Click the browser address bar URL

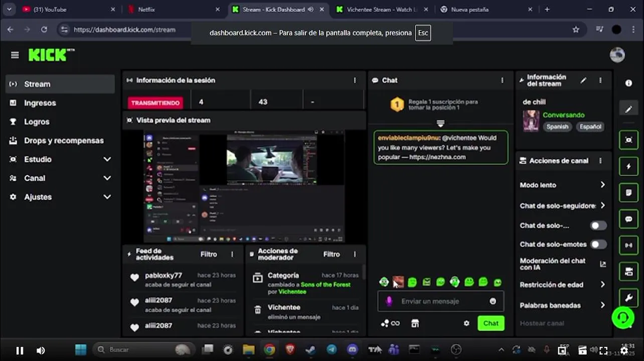click(x=124, y=30)
